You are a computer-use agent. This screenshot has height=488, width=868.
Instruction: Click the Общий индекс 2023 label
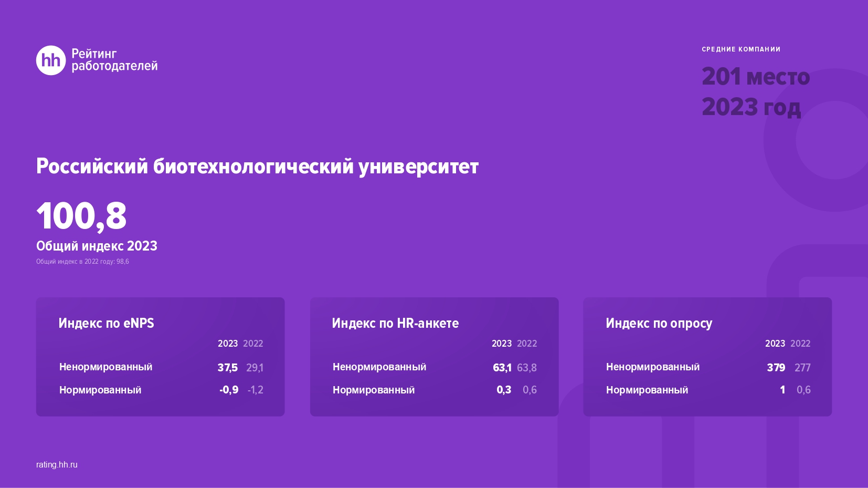pyautogui.click(x=97, y=246)
